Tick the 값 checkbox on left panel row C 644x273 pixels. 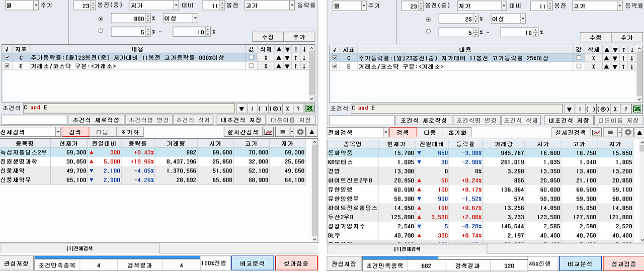coord(251,58)
